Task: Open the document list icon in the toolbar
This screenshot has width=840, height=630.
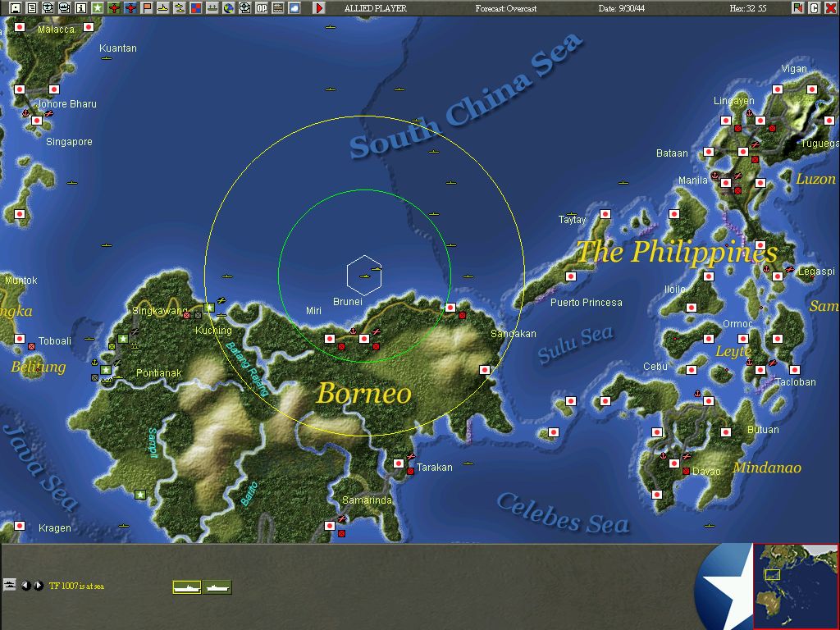Action: [32, 7]
